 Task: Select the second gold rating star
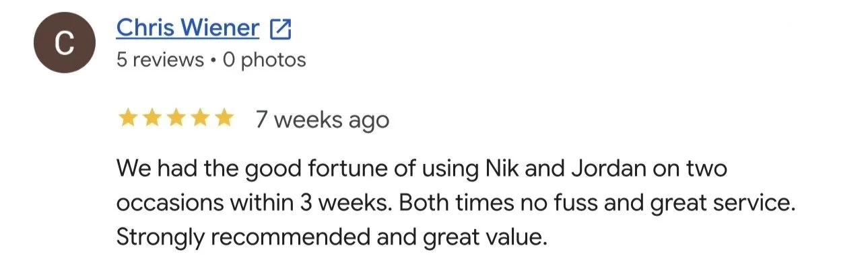[151, 119]
